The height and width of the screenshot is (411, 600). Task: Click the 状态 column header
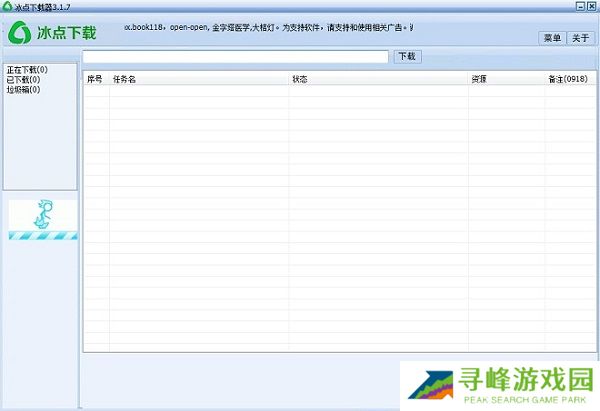tap(378, 79)
